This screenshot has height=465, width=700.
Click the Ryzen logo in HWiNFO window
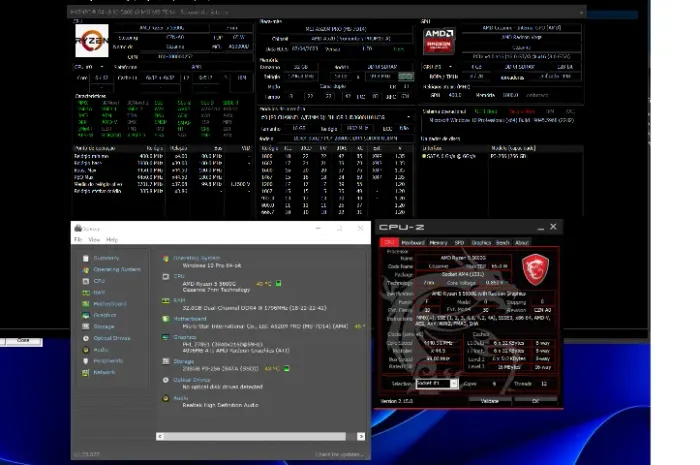point(92,41)
